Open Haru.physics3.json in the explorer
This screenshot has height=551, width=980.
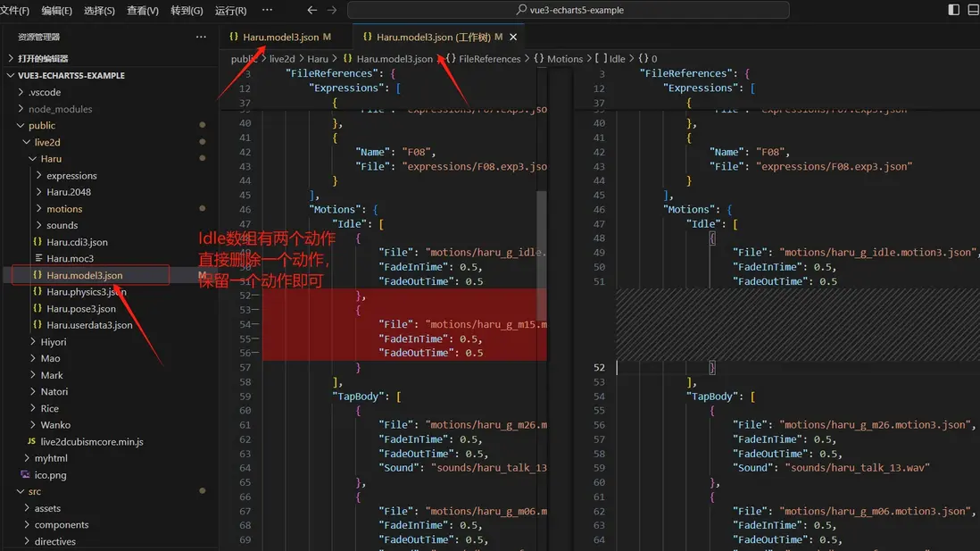(86, 291)
